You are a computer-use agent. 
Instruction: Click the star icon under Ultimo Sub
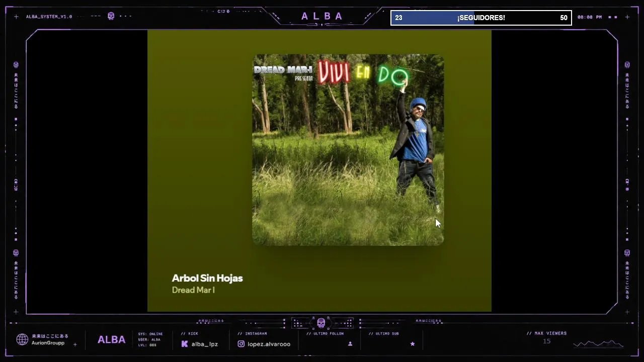[x=413, y=344]
